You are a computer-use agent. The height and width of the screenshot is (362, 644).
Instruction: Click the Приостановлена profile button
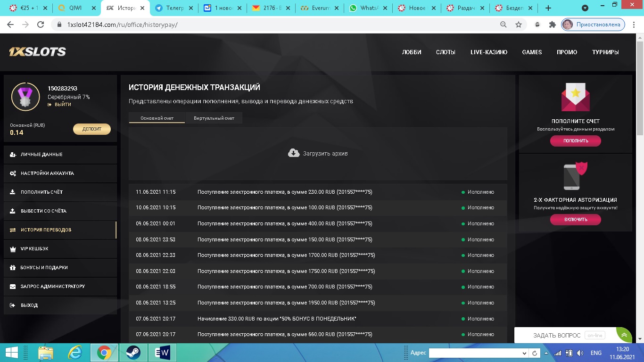[593, 25]
